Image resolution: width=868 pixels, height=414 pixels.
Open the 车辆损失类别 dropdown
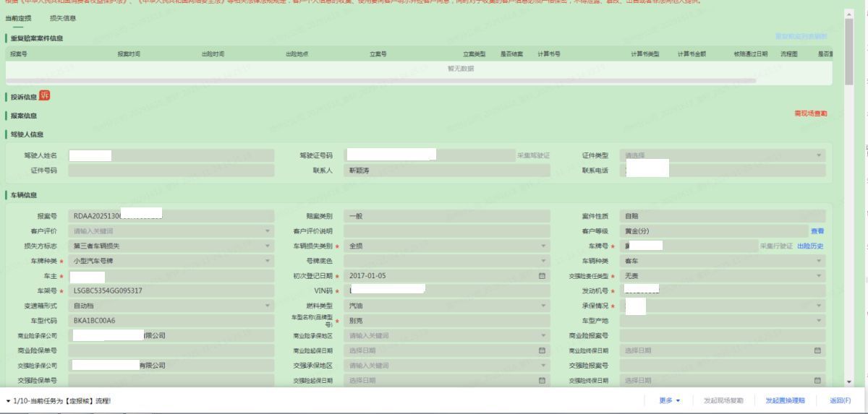pos(542,246)
